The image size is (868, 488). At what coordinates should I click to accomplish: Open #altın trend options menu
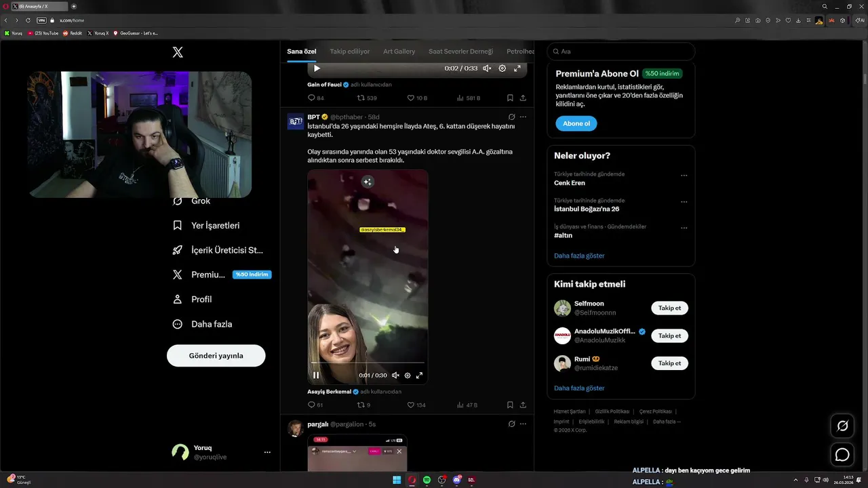coord(684,228)
